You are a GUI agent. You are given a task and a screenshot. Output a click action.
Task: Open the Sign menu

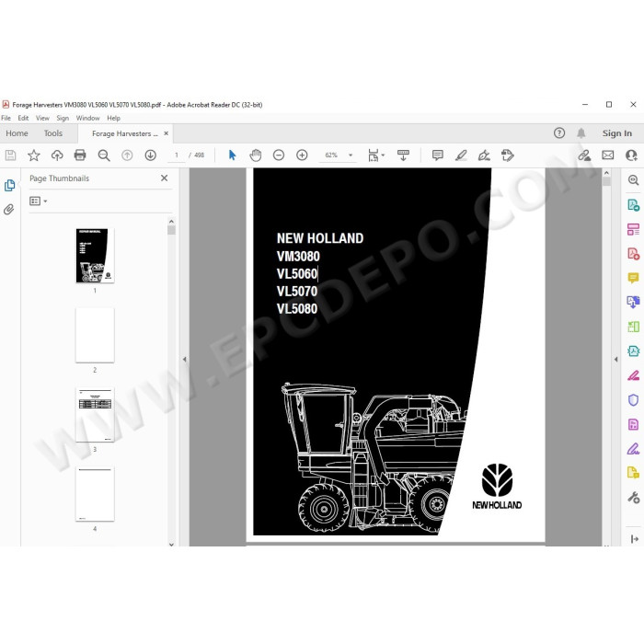(63, 118)
